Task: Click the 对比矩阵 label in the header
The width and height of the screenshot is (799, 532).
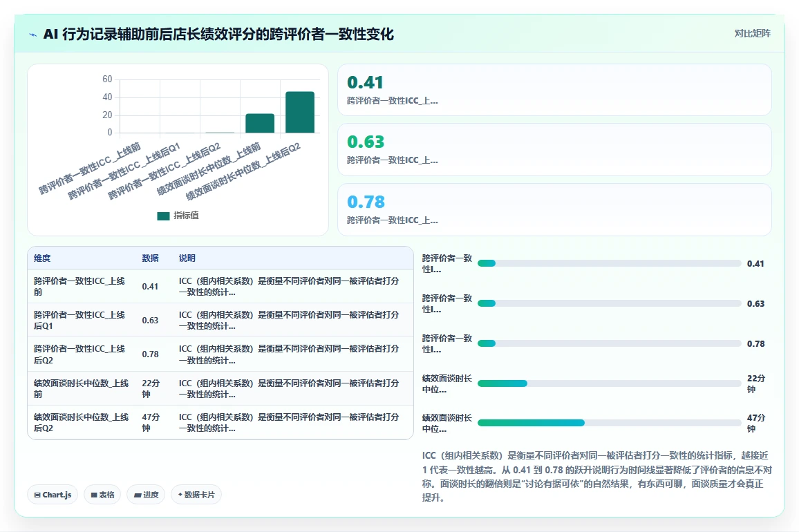Action: [752, 34]
